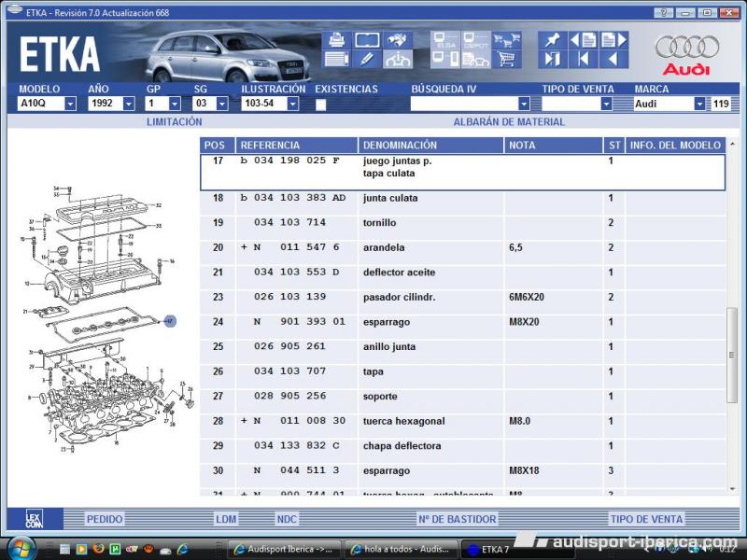Click the LEX COM logo icon

[35, 519]
